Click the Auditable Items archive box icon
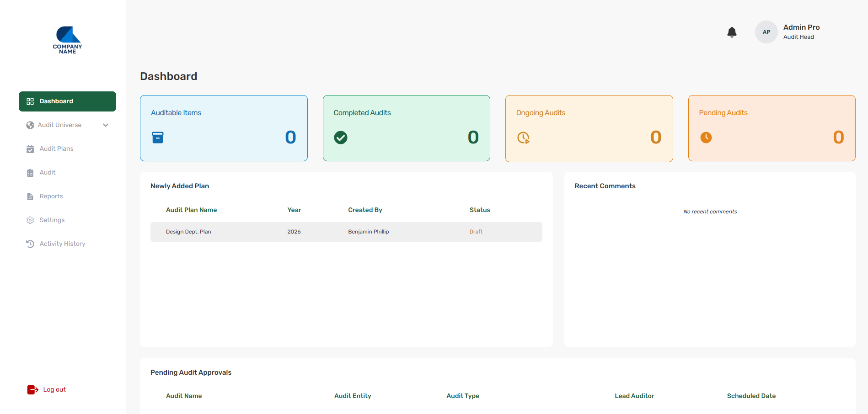Viewport: 868px width, 414px height. click(158, 138)
